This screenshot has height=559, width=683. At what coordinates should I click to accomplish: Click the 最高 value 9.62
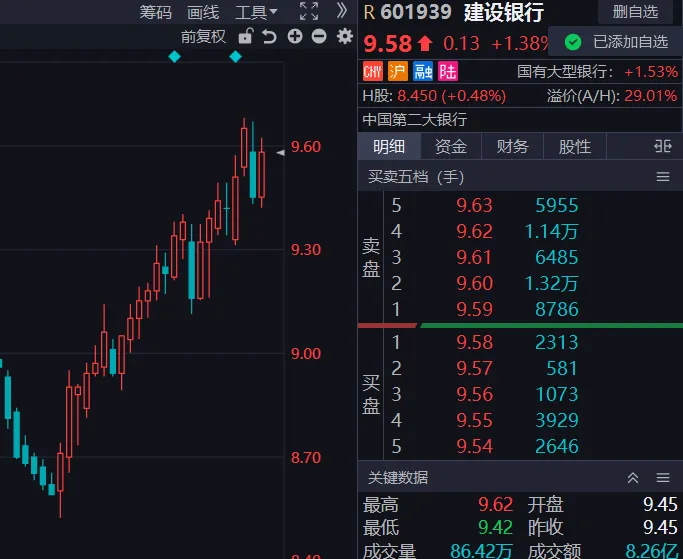(496, 505)
